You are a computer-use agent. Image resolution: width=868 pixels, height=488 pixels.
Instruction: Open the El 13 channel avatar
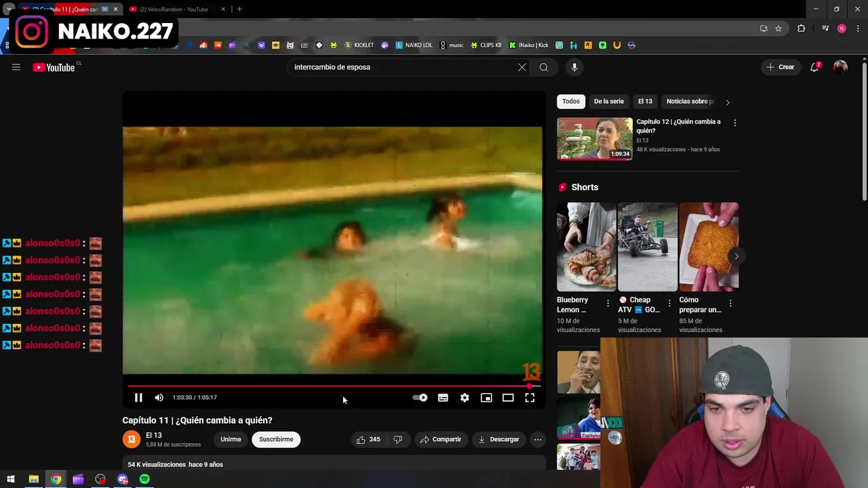point(132,440)
